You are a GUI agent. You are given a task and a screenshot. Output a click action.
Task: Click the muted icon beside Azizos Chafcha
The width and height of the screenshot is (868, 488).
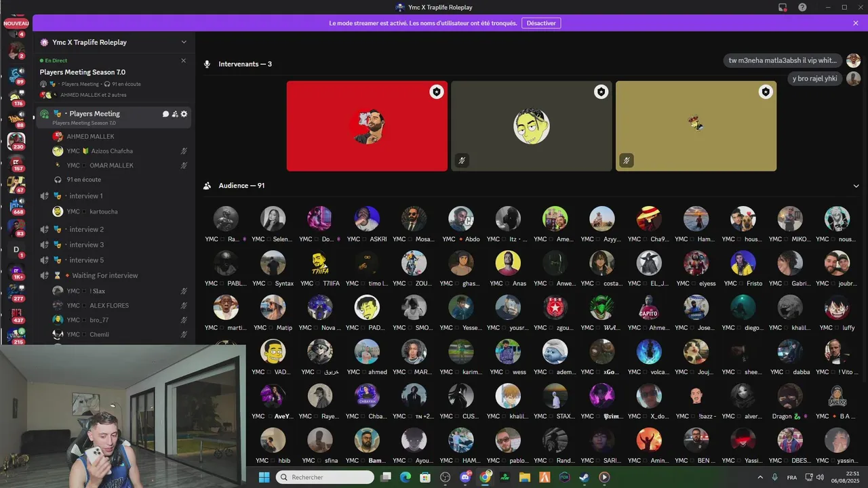click(184, 151)
